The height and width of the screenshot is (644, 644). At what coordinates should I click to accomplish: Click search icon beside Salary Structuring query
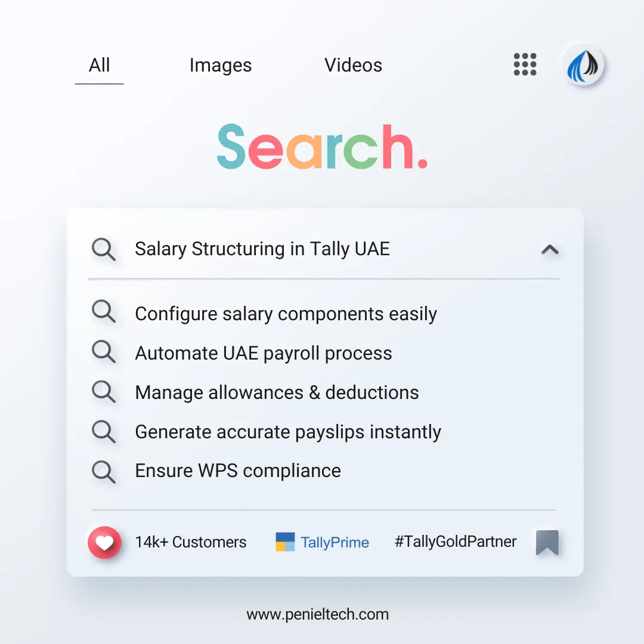pos(104,249)
